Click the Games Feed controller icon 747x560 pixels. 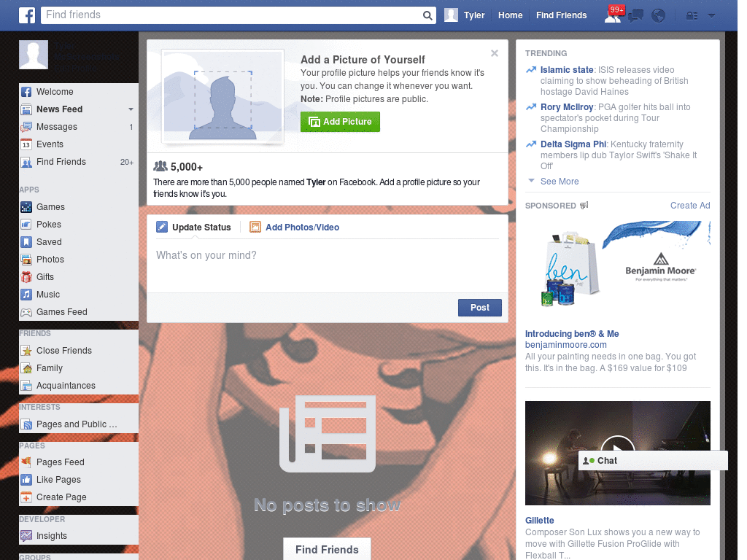click(x=26, y=312)
